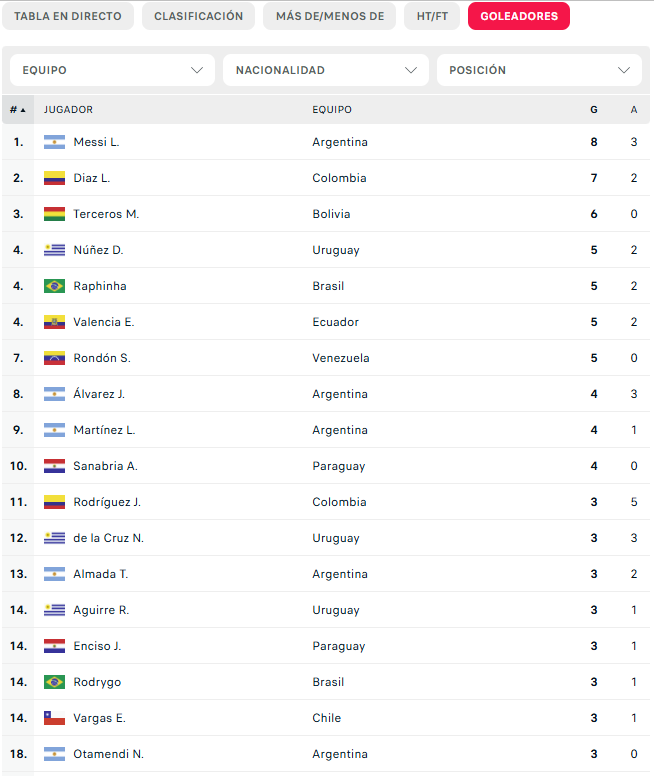Click Brazil flag next to Raphinha
This screenshot has height=776, width=654.
click(54, 286)
